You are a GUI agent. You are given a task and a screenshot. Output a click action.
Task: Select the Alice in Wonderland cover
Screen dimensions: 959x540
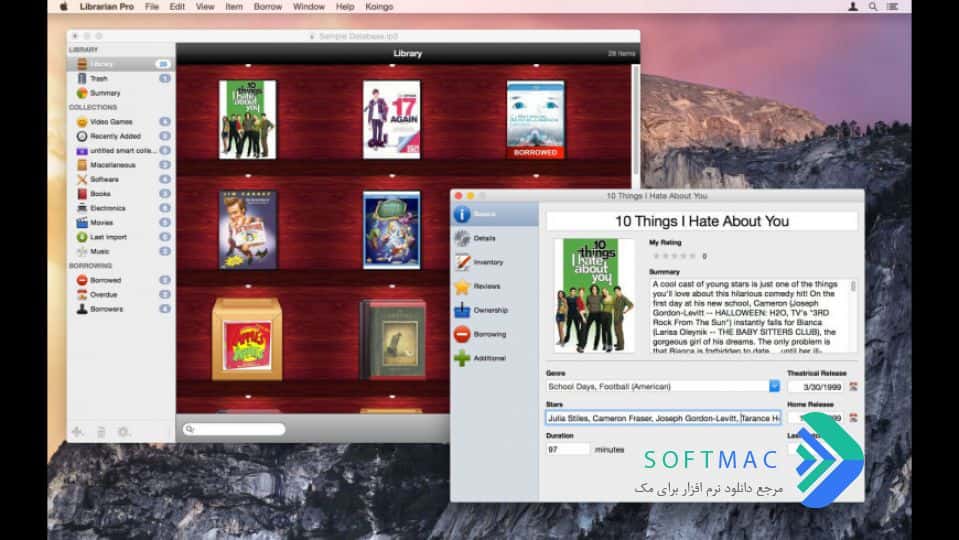pyautogui.click(x=391, y=230)
